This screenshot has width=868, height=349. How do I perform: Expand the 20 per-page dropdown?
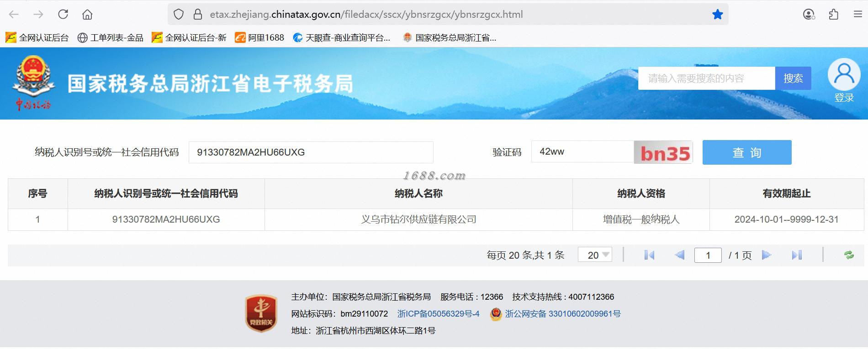click(595, 255)
